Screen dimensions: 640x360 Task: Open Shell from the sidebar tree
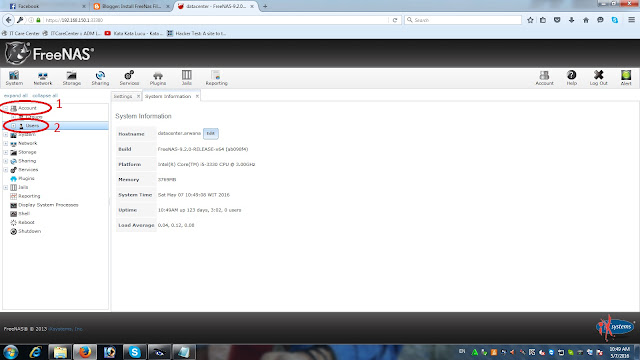tap(24, 213)
